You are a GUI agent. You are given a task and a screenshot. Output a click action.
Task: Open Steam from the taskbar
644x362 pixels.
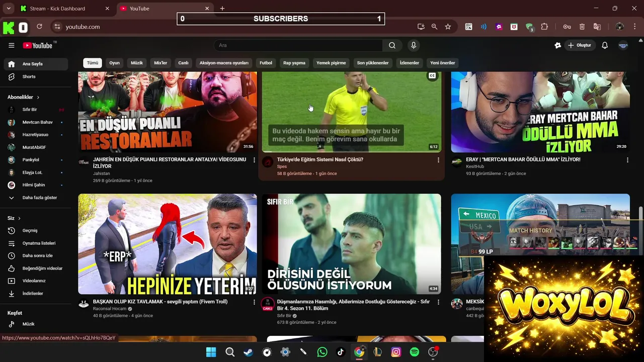pyautogui.click(x=248, y=352)
